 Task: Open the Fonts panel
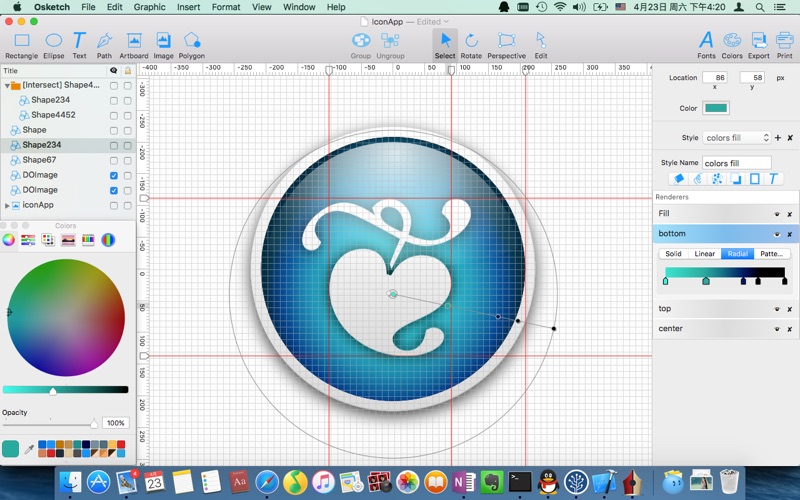tap(706, 45)
